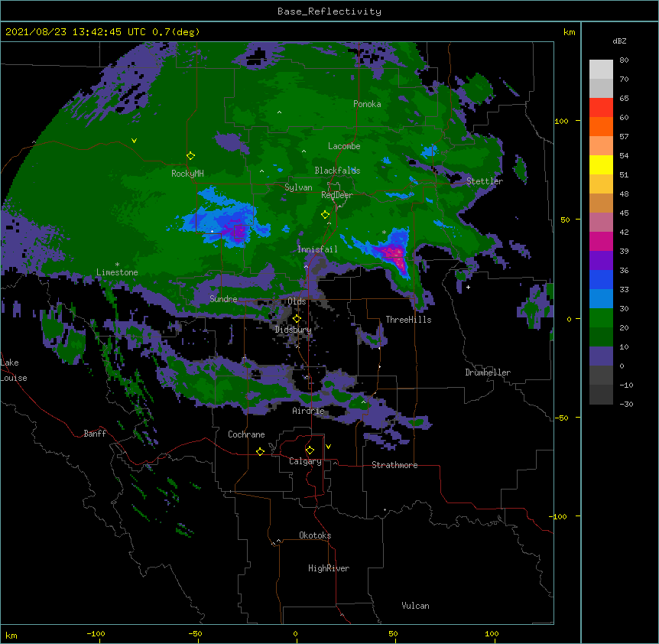Select the Innisfail label
This screenshot has height=644, width=659.
317,249
